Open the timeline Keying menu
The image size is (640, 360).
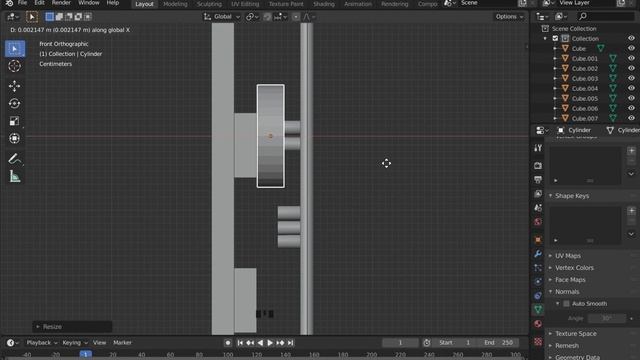(75, 343)
